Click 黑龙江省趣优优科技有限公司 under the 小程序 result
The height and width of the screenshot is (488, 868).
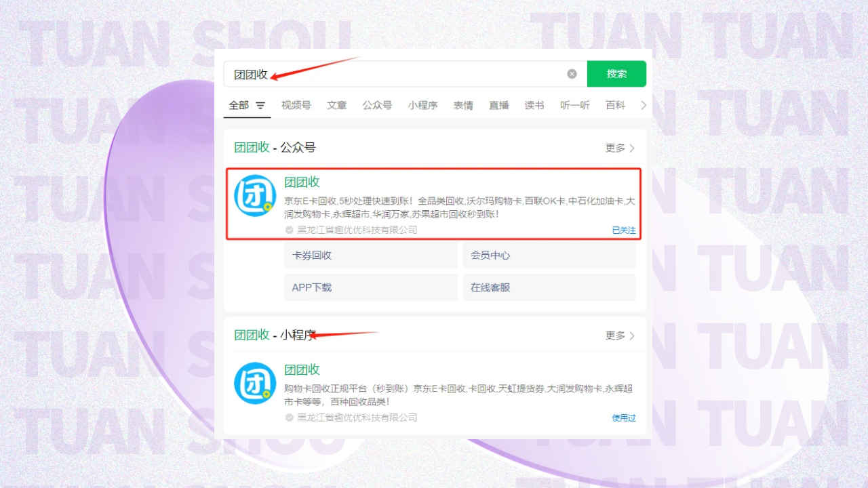pyautogui.click(x=357, y=418)
